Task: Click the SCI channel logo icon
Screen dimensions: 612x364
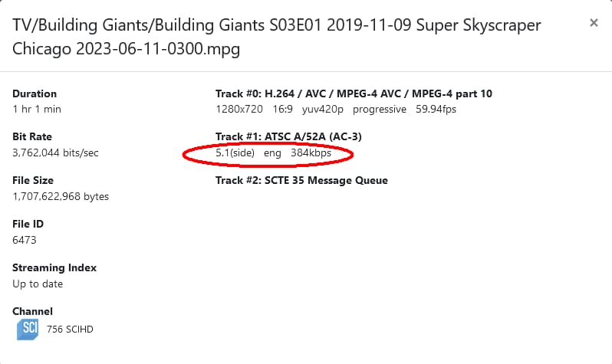Action: (28, 329)
